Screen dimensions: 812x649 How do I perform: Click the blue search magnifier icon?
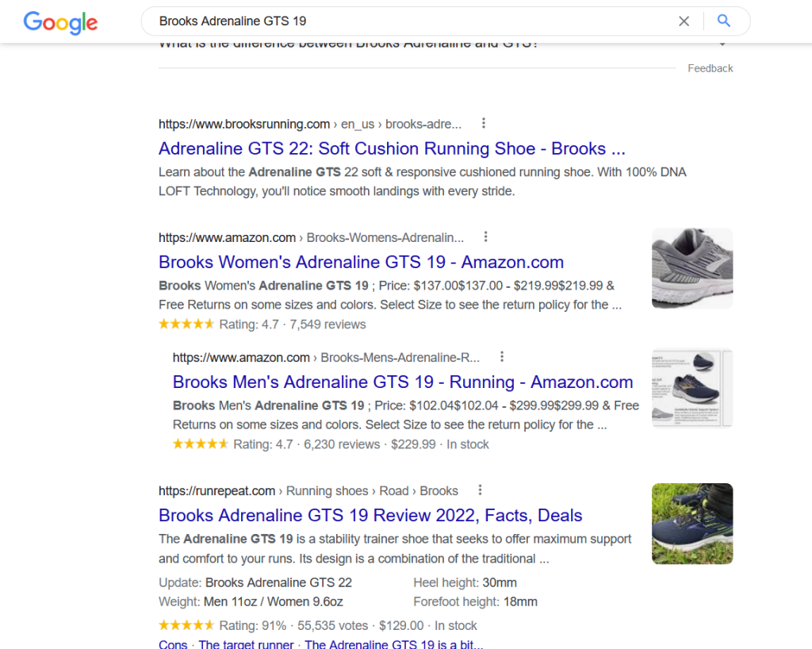coord(723,21)
